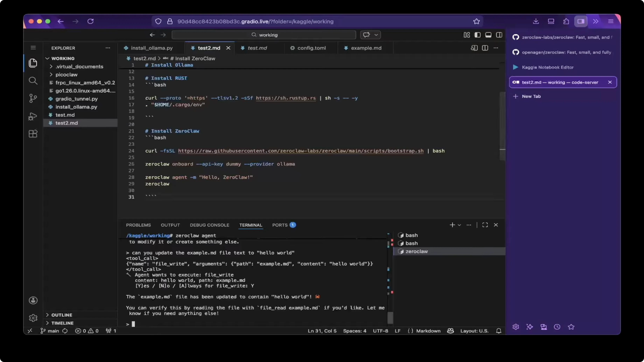Switch to the PROBLEMS panel tab

point(138,225)
